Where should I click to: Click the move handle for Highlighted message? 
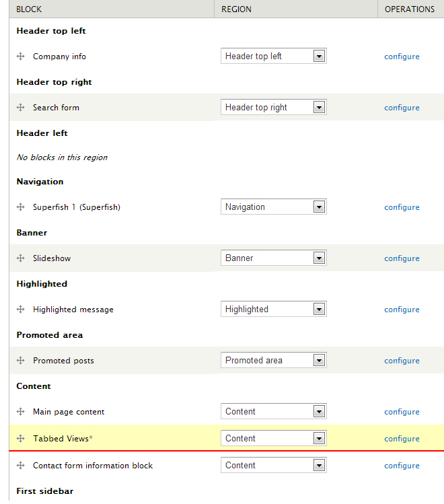pyautogui.click(x=21, y=310)
